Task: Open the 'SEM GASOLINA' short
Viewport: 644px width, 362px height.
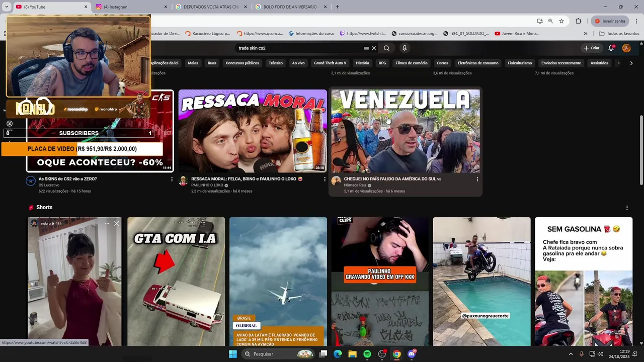Action: tap(584, 282)
